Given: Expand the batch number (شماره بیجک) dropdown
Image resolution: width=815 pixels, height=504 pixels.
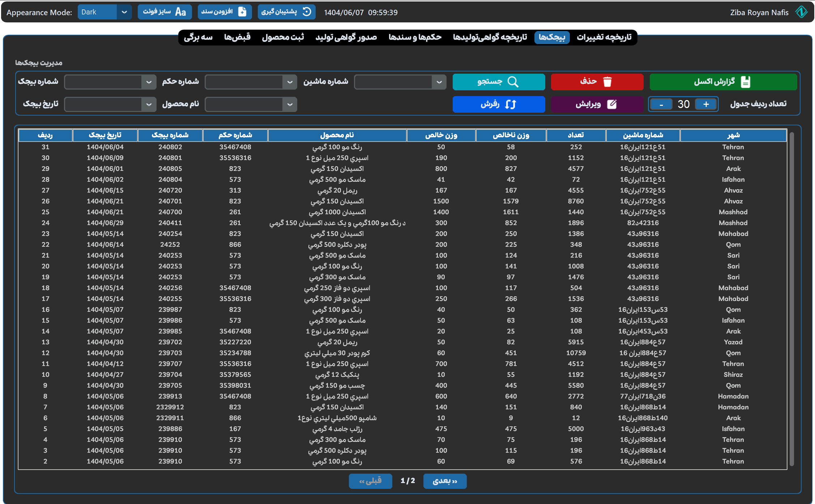Looking at the screenshot, I should (149, 82).
